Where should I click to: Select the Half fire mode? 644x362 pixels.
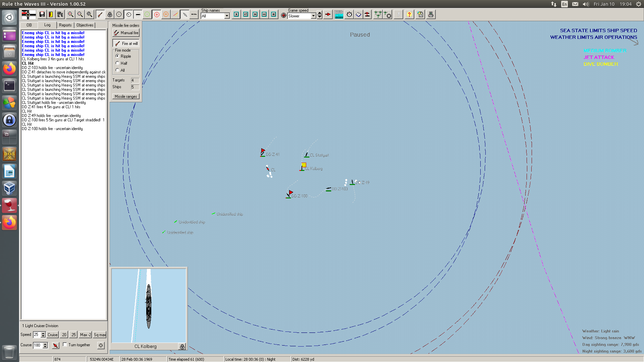(117, 63)
